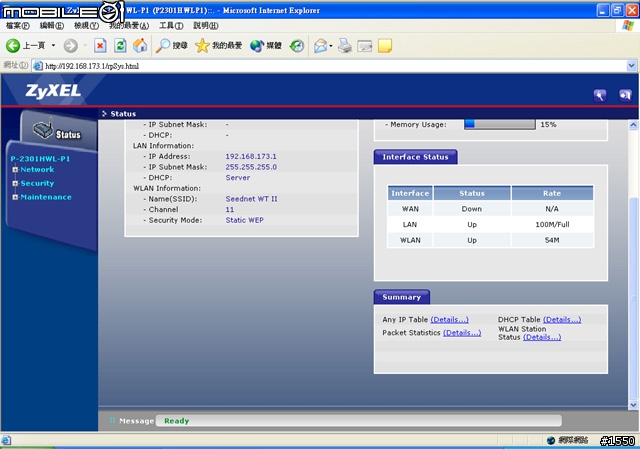640x449 pixels.
Task: Click the router Status icon in sidebar
Action: pos(43,129)
